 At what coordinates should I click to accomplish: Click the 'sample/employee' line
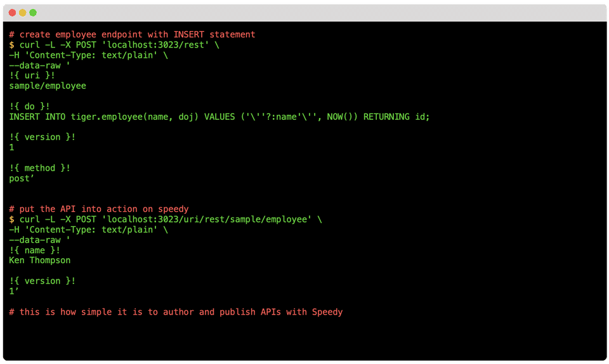pyautogui.click(x=48, y=86)
